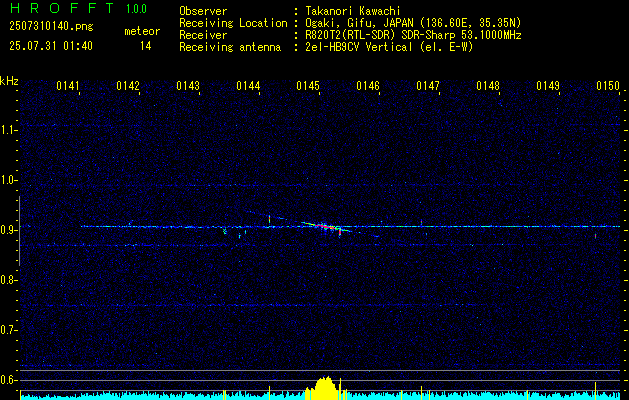Click the Receiver label
The width and height of the screenshot is (629, 400).
203,35
